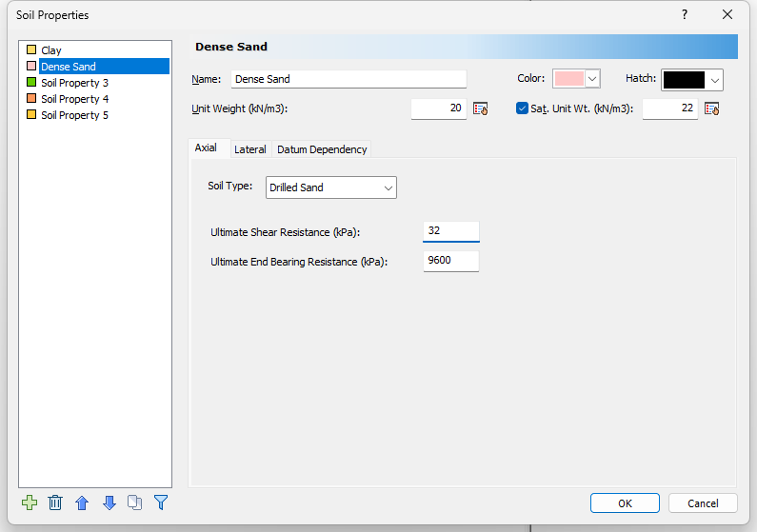Click the help question mark icon
Image resolution: width=757 pixels, height=532 pixels.
click(x=684, y=14)
